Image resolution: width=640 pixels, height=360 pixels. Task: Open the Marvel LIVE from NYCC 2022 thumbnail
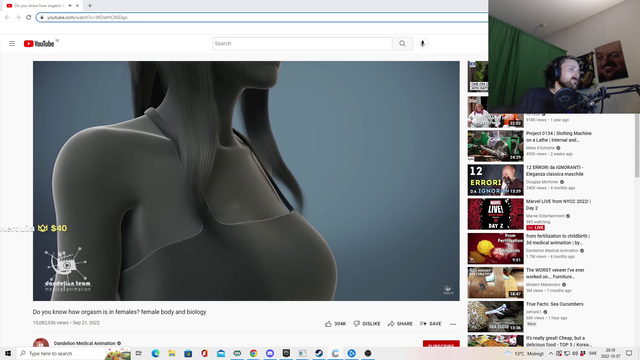(496, 214)
